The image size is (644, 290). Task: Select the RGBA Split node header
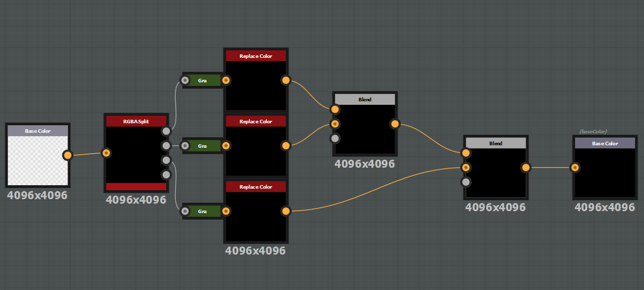[x=136, y=121]
